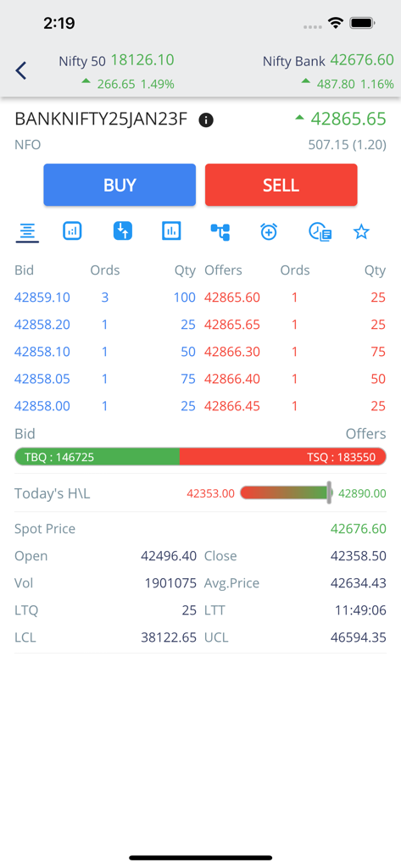Tap today's high value 42890.00

(362, 493)
